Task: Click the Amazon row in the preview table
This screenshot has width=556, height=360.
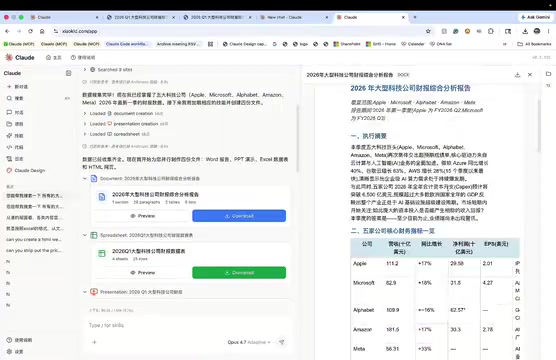Action: click(435, 333)
